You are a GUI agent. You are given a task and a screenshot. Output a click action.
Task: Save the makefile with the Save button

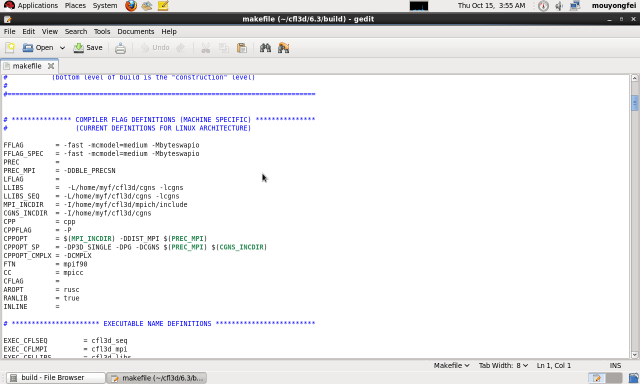(88, 48)
